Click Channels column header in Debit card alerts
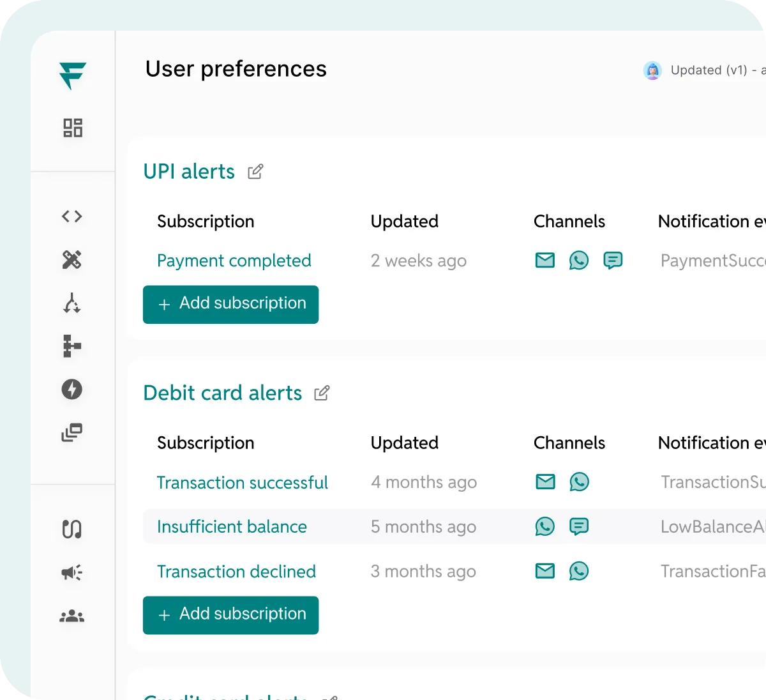Viewport: 766px width, 700px height. (569, 443)
